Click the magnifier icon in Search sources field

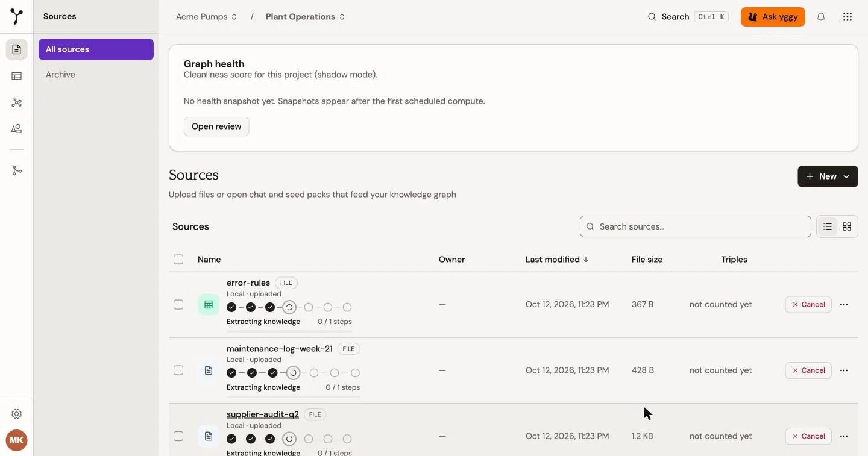(x=591, y=226)
